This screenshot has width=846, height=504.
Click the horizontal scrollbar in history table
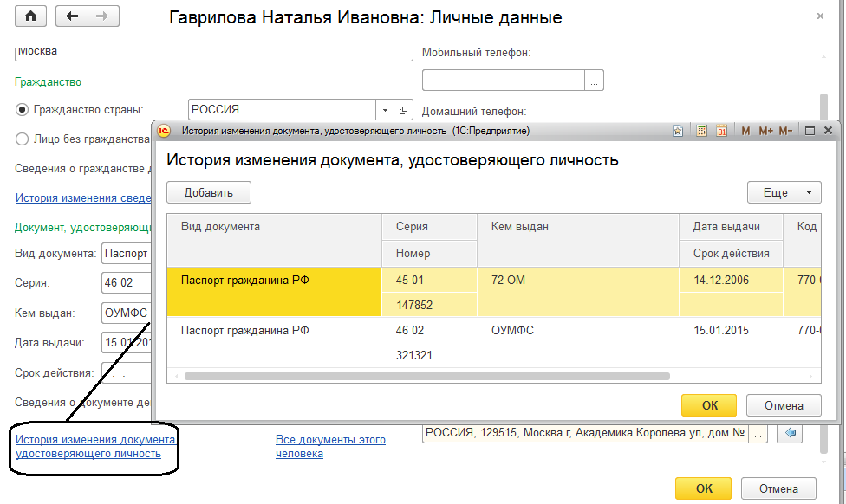[x=426, y=376]
